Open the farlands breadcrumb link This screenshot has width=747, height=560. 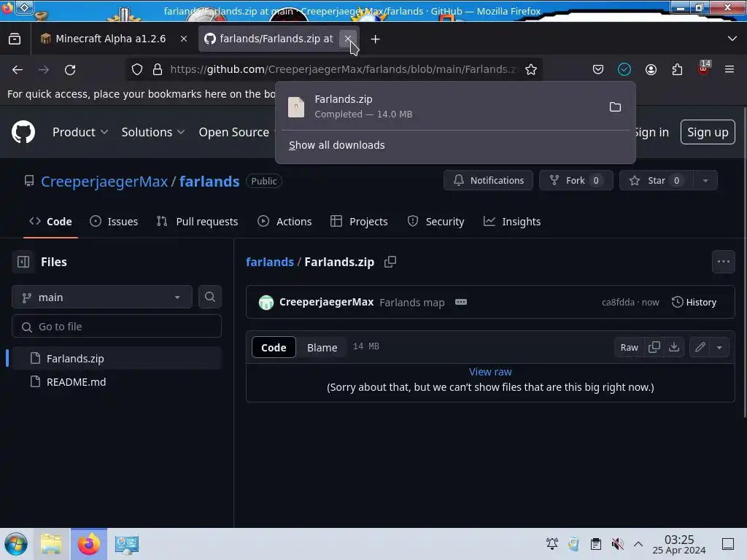pyautogui.click(x=270, y=262)
